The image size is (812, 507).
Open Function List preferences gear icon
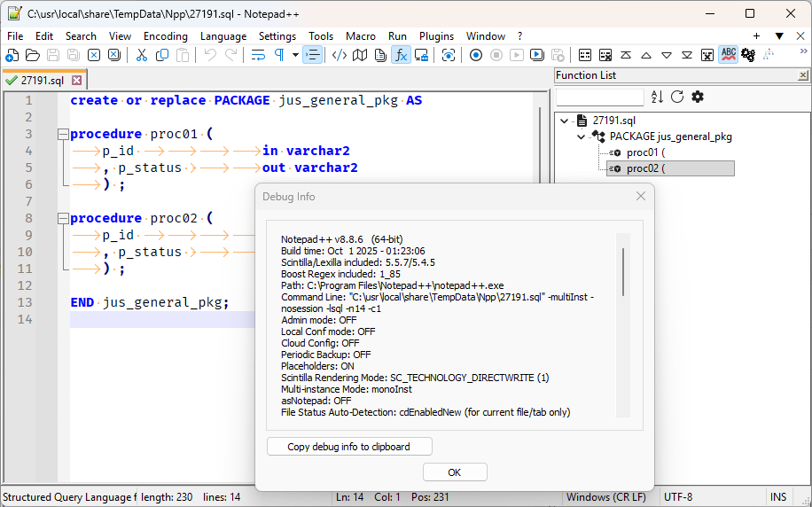(698, 97)
